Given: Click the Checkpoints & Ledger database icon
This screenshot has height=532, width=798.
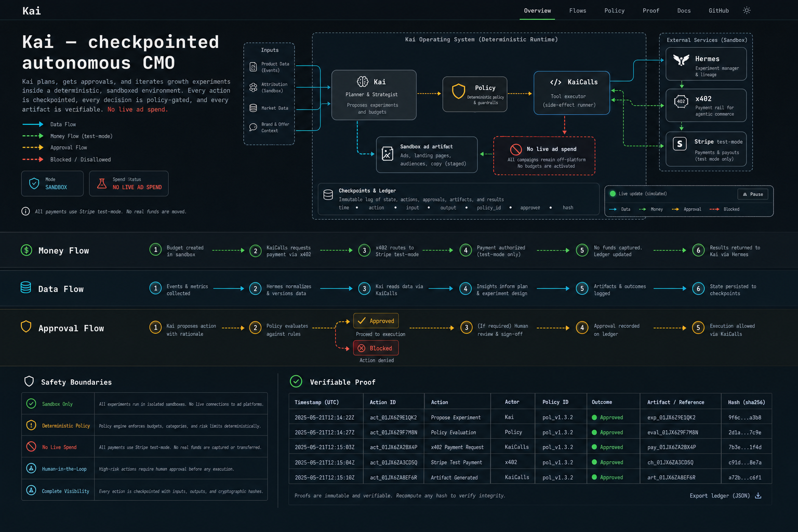Looking at the screenshot, I should 328,195.
